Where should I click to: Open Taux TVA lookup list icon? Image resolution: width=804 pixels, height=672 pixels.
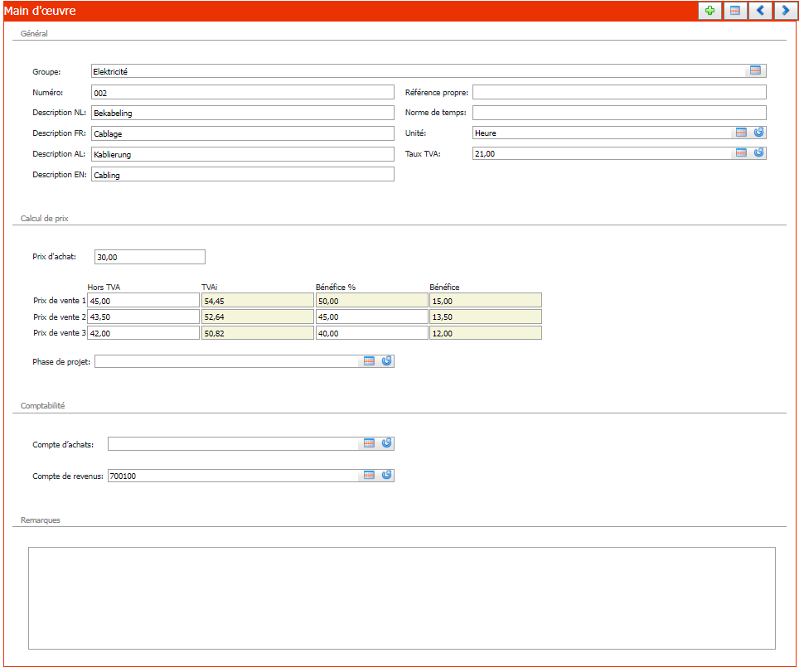(x=741, y=152)
